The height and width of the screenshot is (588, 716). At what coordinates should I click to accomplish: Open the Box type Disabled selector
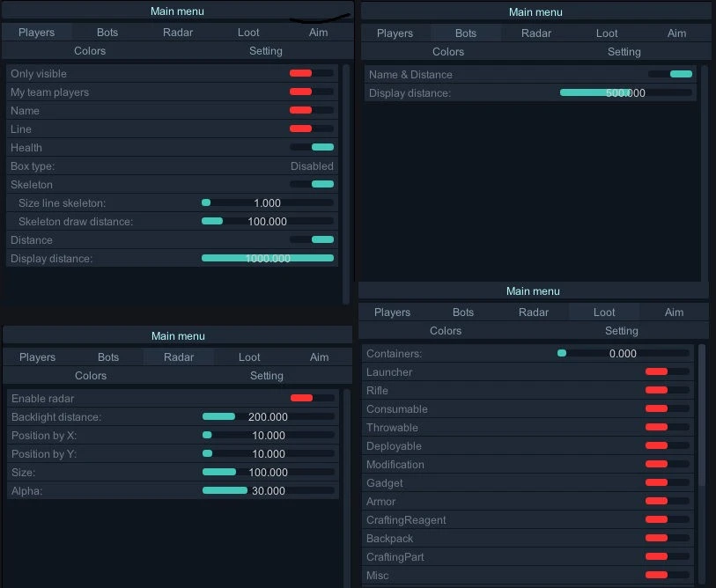coord(312,165)
